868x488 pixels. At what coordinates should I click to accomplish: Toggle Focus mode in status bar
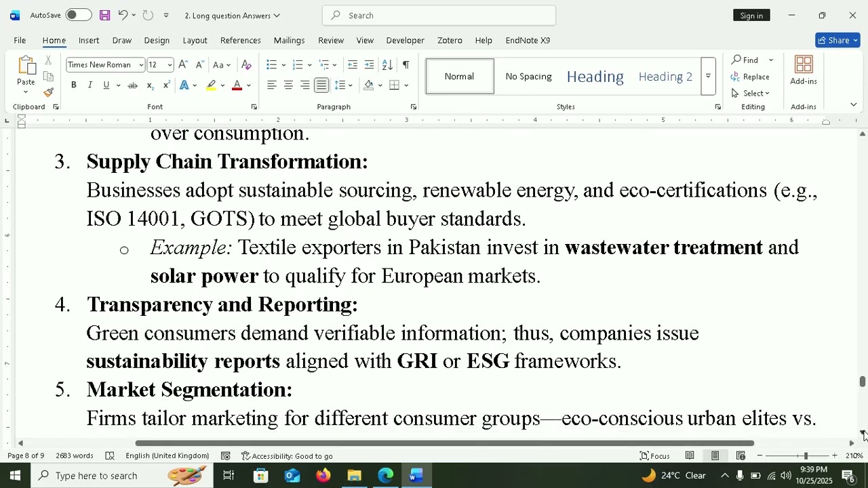[x=655, y=455]
